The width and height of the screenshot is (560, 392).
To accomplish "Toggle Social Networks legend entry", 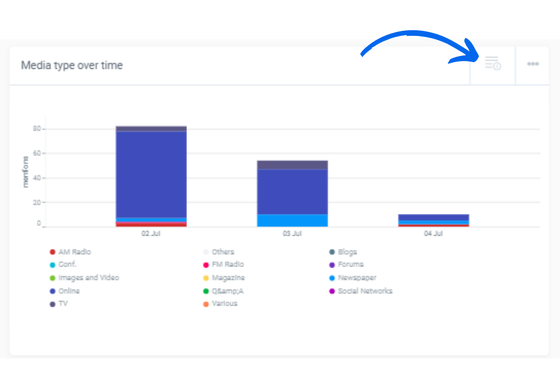I will [361, 291].
